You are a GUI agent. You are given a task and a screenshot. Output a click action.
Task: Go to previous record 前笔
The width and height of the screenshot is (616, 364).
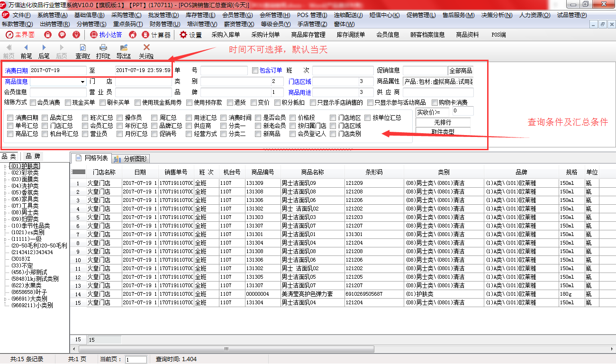tap(26, 51)
